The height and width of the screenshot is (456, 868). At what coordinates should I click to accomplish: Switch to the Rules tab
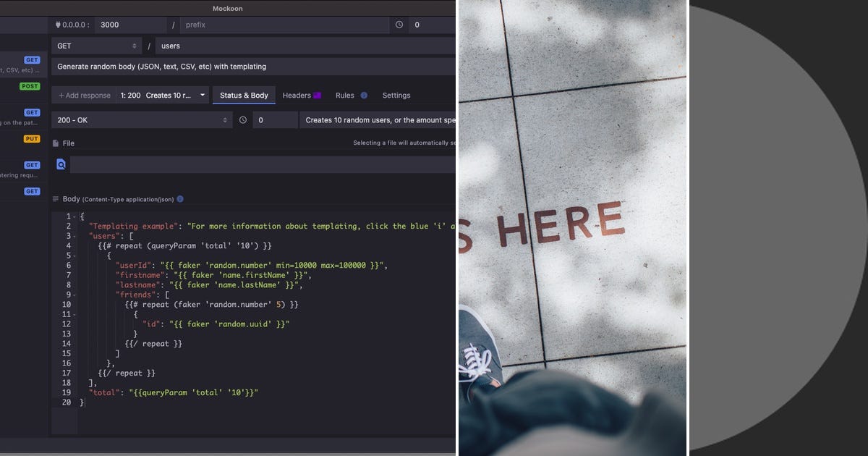tap(346, 95)
